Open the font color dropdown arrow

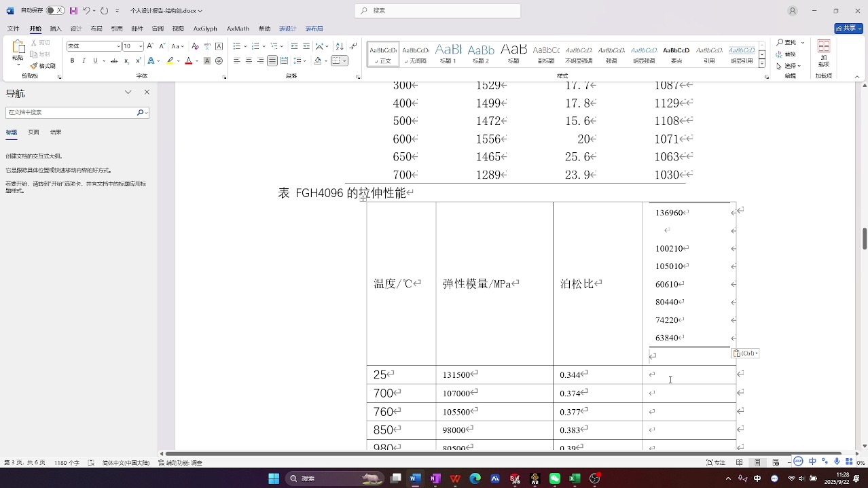pos(196,60)
